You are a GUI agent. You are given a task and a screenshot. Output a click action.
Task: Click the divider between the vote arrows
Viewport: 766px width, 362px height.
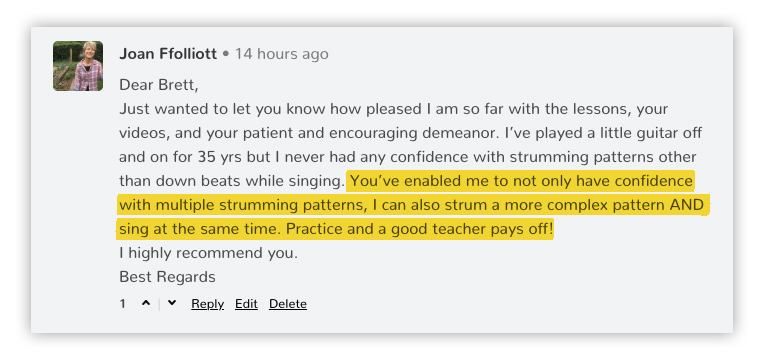pos(159,304)
